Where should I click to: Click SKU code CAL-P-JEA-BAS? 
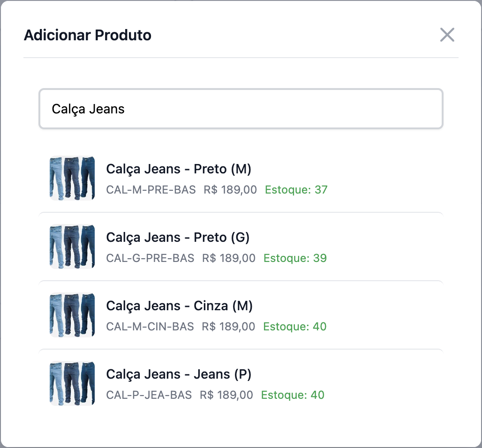tap(149, 395)
